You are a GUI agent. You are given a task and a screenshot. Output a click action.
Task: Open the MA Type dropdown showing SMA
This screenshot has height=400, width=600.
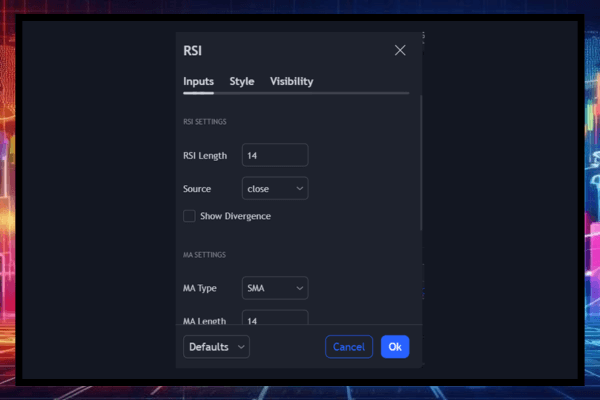pos(275,288)
